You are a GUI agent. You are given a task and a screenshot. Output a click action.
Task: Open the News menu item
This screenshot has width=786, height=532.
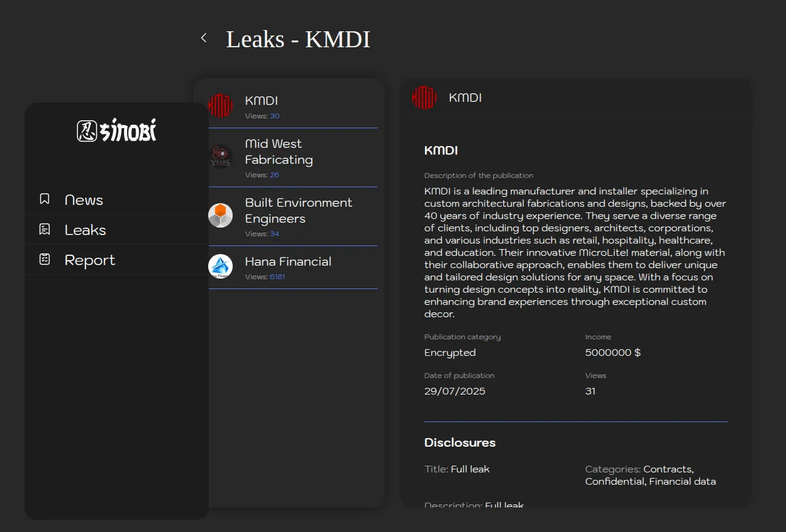pos(84,200)
